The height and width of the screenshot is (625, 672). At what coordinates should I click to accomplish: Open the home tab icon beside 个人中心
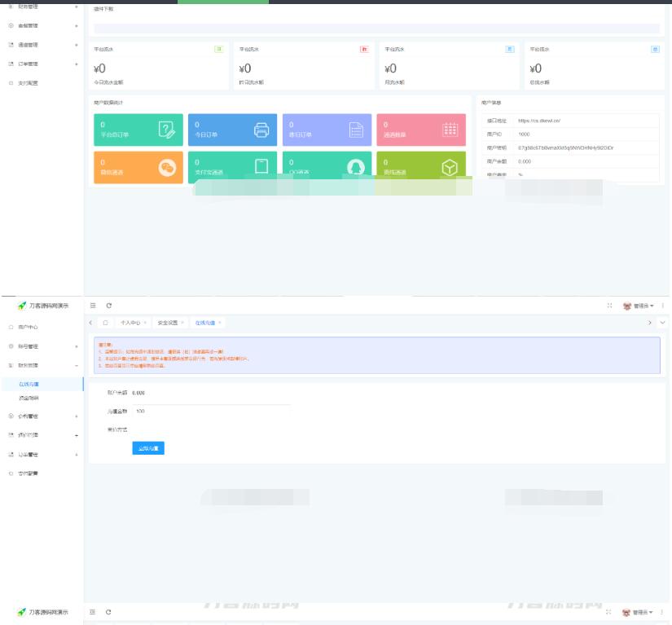(x=105, y=323)
